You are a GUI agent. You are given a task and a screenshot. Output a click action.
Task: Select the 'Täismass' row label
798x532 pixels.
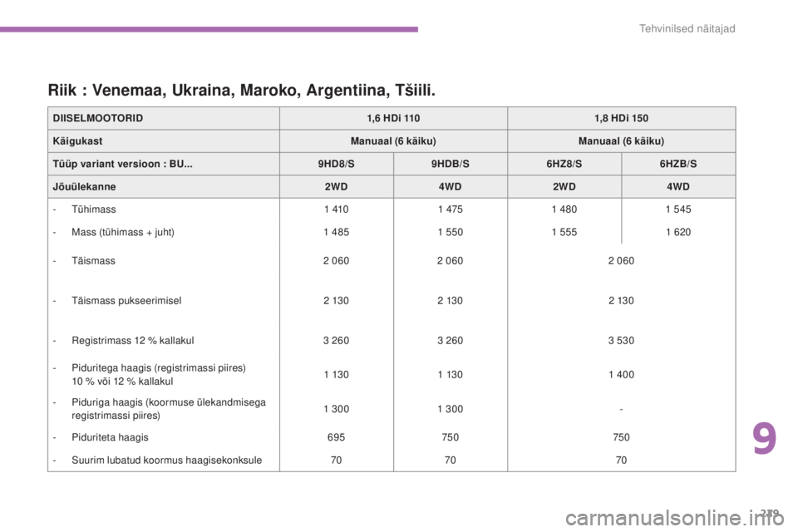coord(93,261)
